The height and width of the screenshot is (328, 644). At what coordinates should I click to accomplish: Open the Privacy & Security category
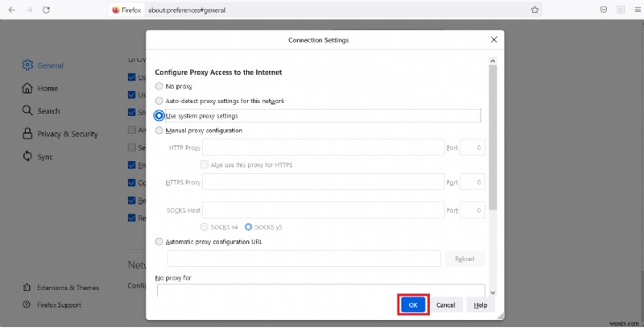point(60,134)
